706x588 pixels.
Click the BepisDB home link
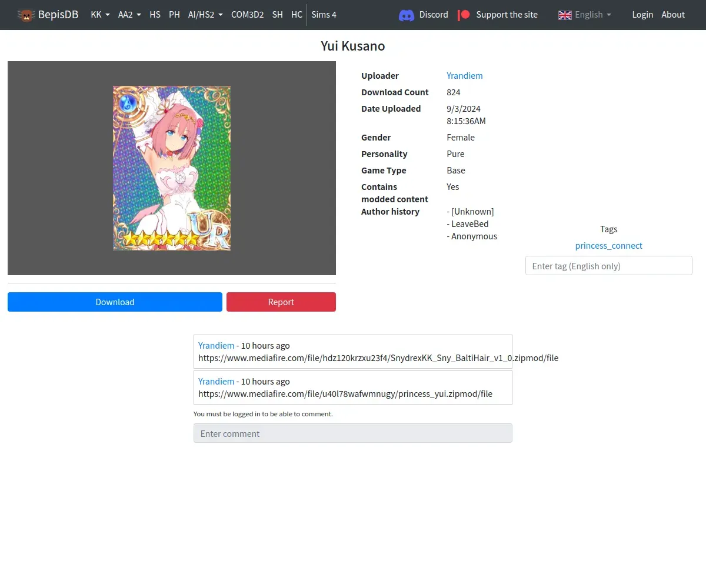48,15
